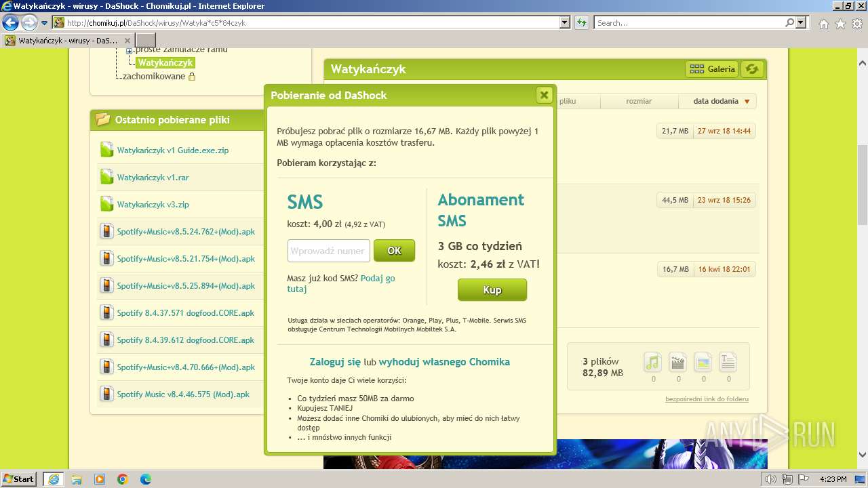The image size is (868, 488).
Task: Click the document files count icon
Action: 728,362
